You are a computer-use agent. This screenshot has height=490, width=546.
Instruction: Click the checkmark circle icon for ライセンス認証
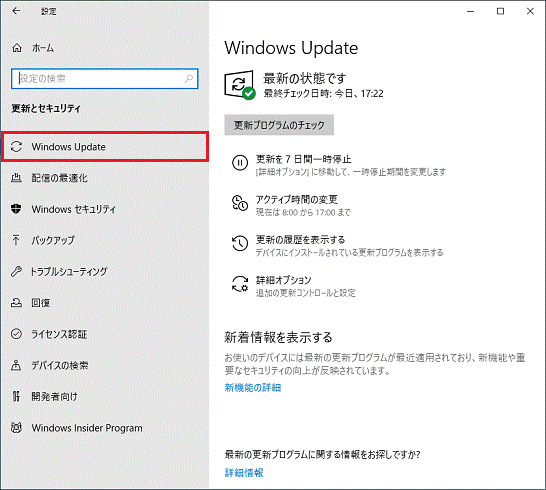[x=16, y=334]
